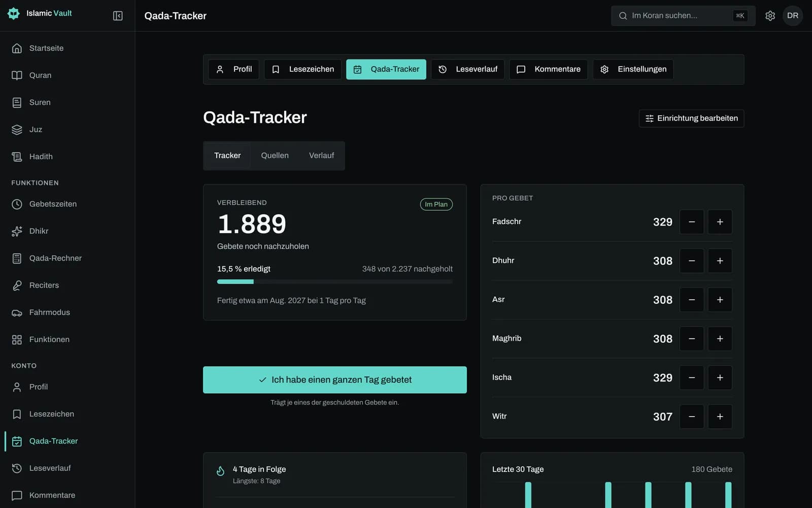Image resolution: width=812 pixels, height=508 pixels.
Task: Open the Leseverlauf top tab
Action: [x=467, y=69]
